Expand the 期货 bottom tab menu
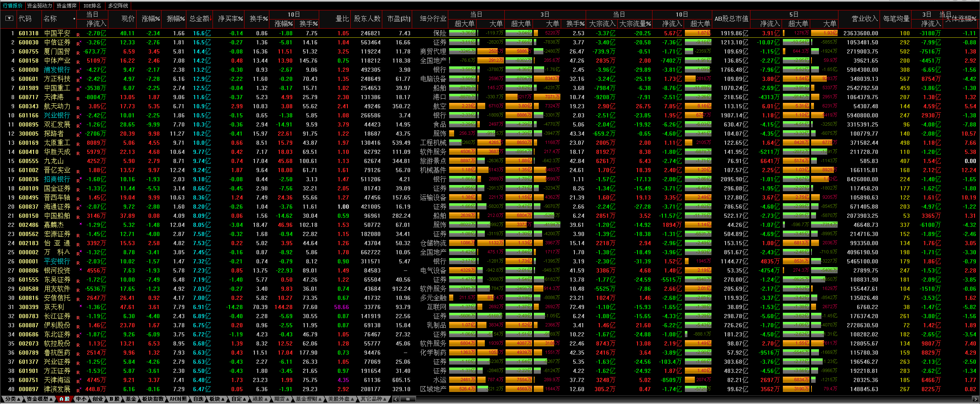 [x=282, y=399]
